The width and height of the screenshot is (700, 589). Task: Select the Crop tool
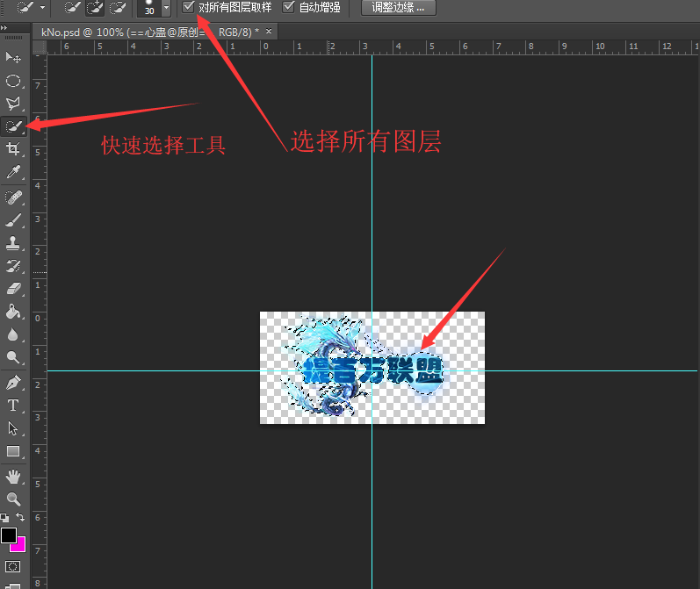pos(13,149)
